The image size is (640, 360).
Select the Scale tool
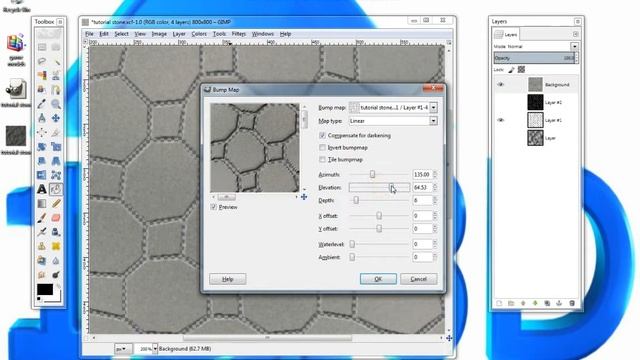pos(56,147)
